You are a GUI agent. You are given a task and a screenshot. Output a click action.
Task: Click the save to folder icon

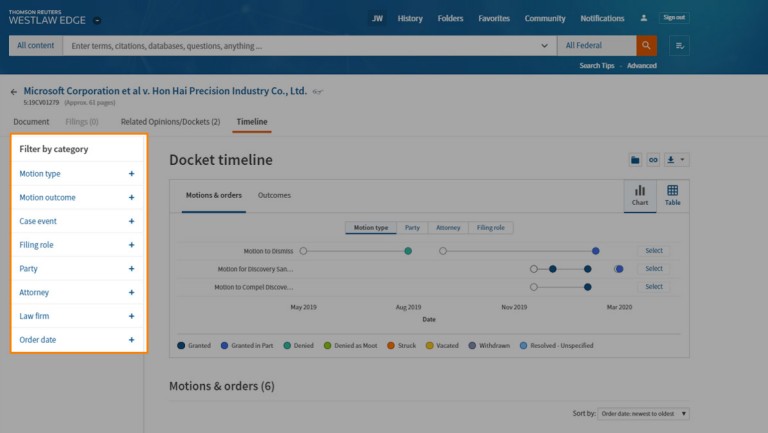634,160
